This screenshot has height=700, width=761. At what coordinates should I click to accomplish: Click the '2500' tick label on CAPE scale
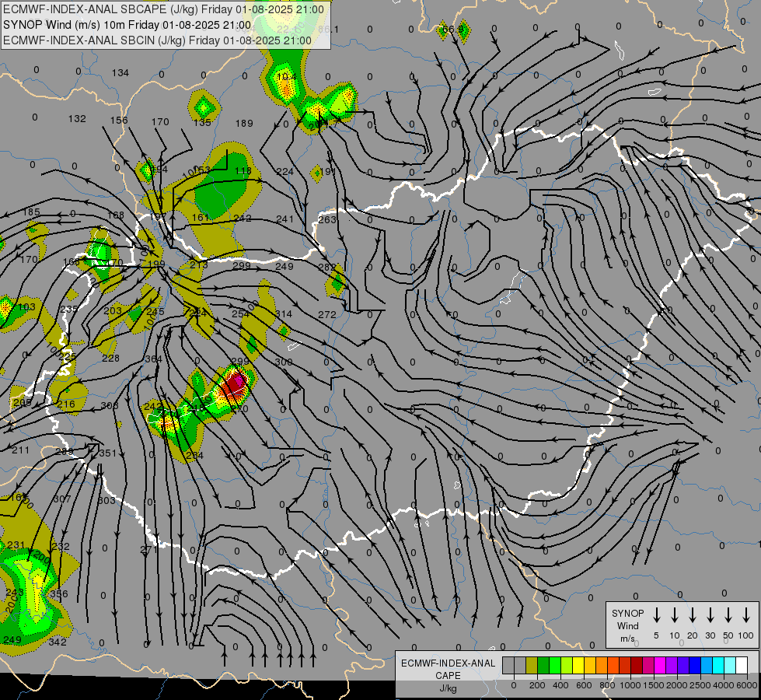(700, 685)
